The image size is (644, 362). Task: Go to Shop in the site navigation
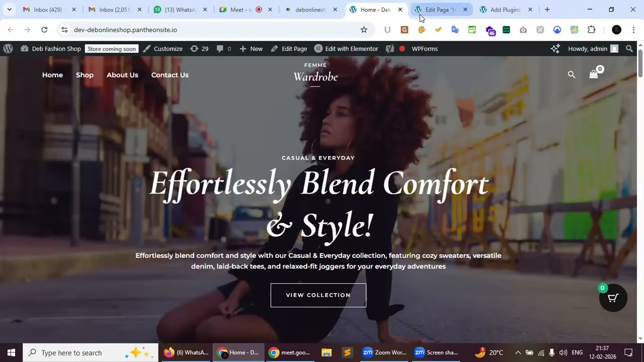[x=85, y=75]
